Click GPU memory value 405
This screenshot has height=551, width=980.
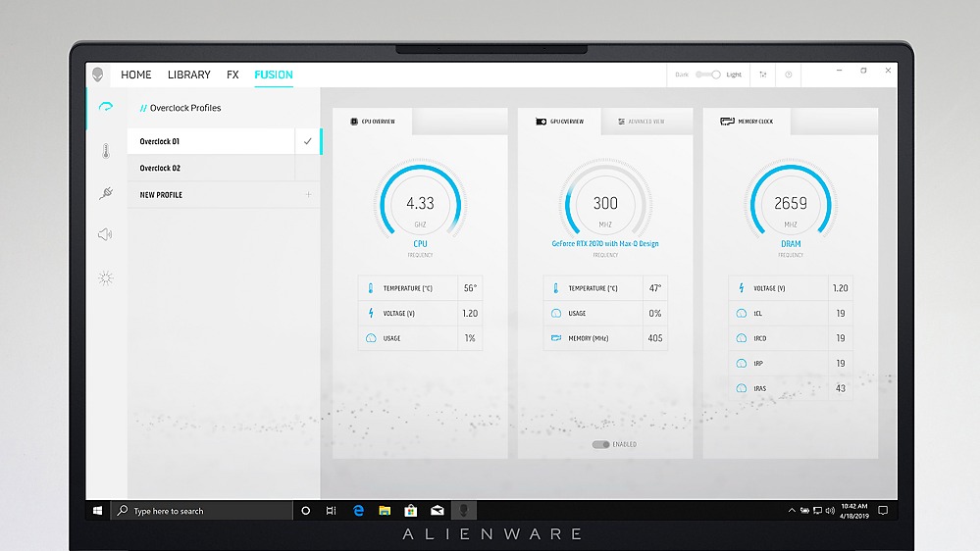tap(655, 338)
